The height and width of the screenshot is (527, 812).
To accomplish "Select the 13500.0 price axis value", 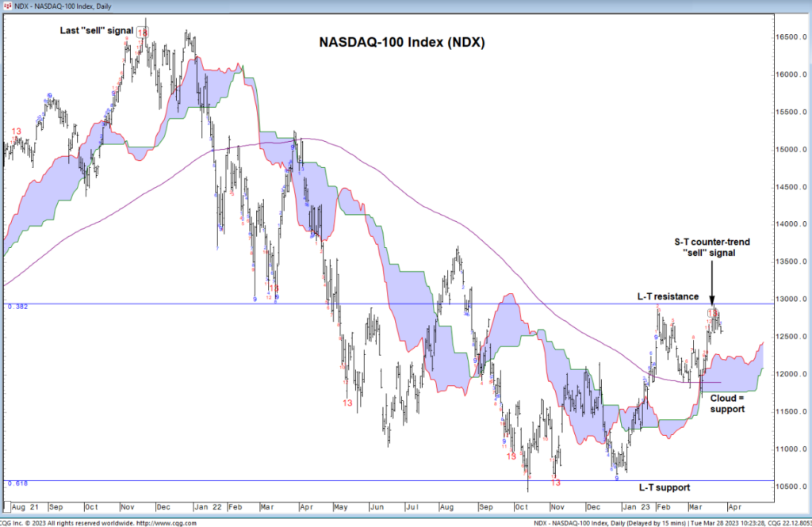I will (x=791, y=262).
